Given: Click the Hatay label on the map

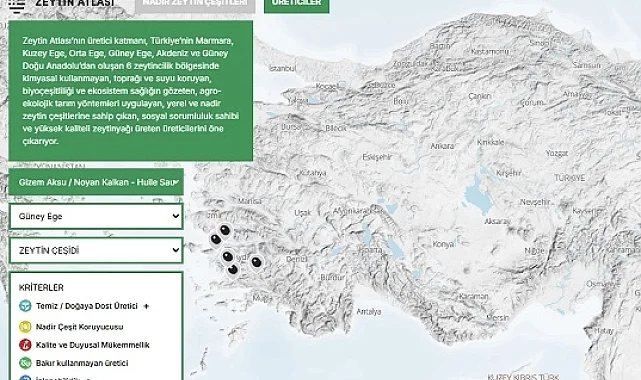Looking at the screenshot, I should click(x=603, y=331).
